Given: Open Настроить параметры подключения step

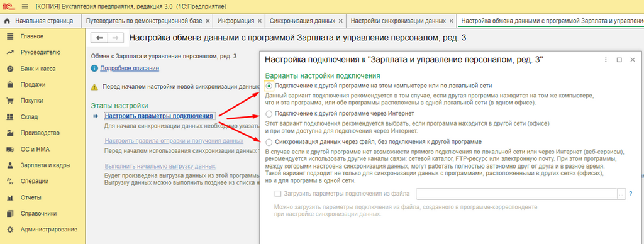Looking at the screenshot, I should point(159,116).
